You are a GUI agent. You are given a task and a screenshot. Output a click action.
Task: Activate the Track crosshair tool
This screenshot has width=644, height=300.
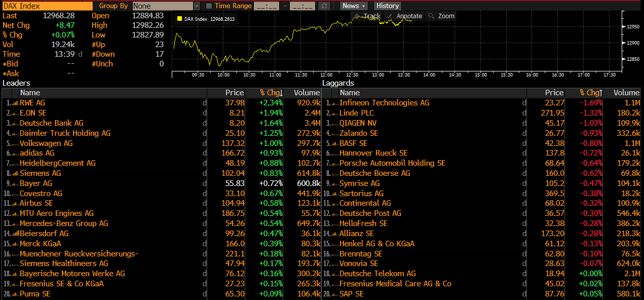click(367, 16)
